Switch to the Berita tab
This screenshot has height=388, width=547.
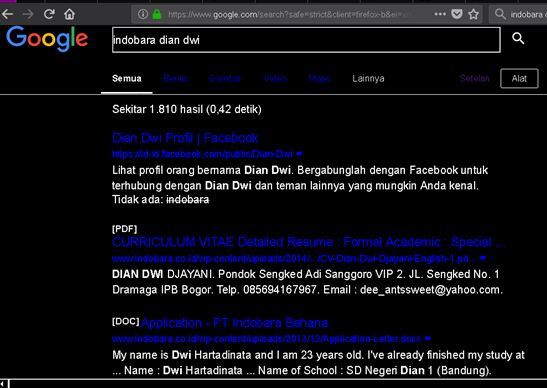point(175,79)
